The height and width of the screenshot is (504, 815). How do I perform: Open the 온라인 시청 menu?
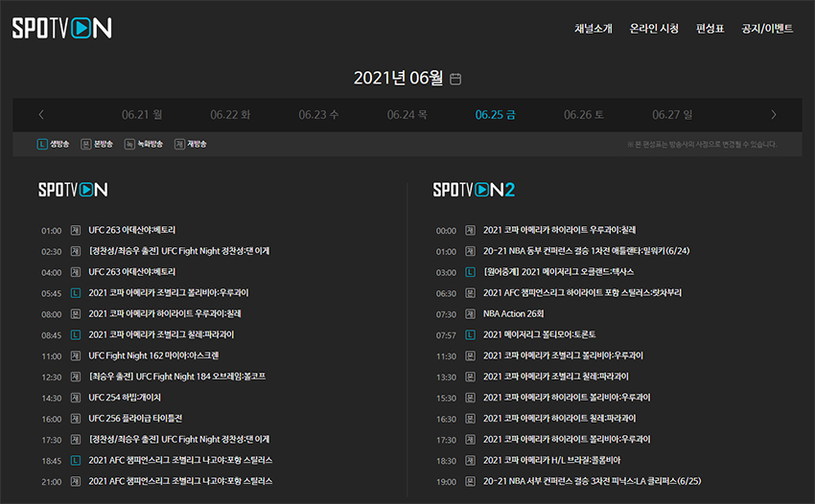coord(654,29)
